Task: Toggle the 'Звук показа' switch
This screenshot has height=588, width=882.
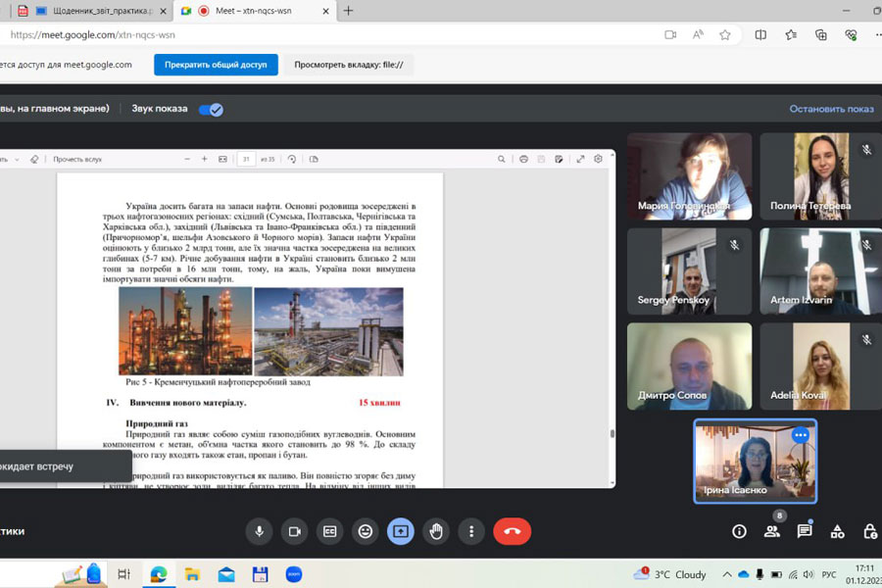Action: click(211, 109)
